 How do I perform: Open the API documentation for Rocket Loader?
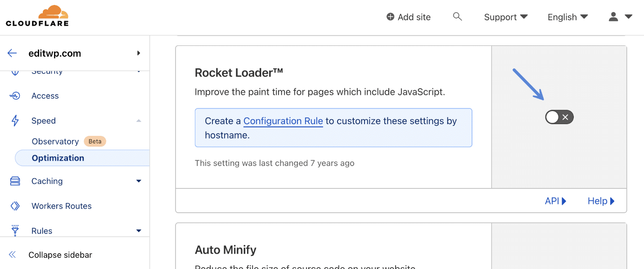coord(555,201)
